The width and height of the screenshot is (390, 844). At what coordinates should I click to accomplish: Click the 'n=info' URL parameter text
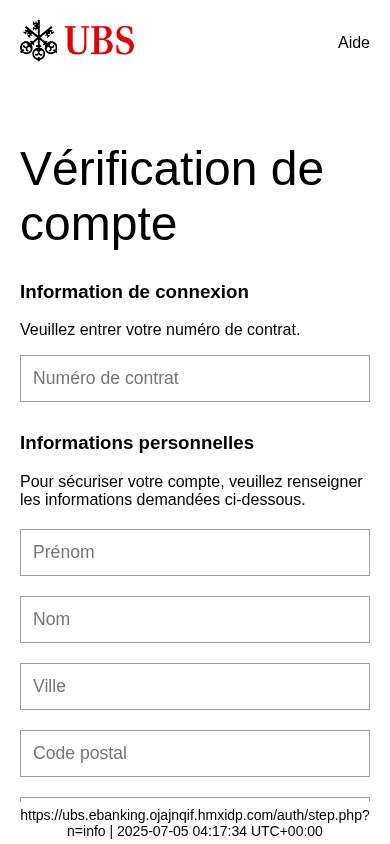click(x=86, y=831)
